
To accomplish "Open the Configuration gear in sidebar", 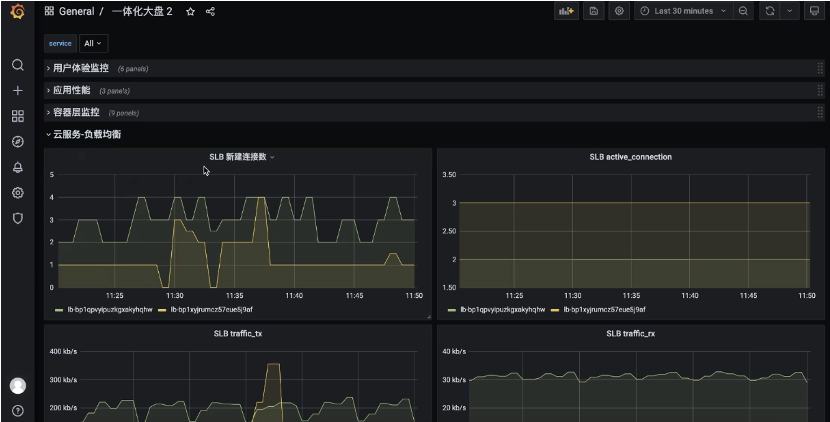I will point(17,193).
